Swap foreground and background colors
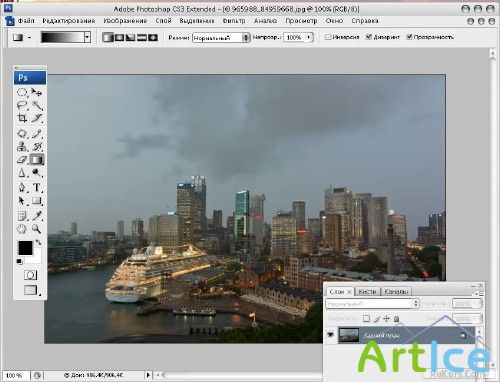Image resolution: width=500 pixels, height=382 pixels. pyautogui.click(x=38, y=243)
